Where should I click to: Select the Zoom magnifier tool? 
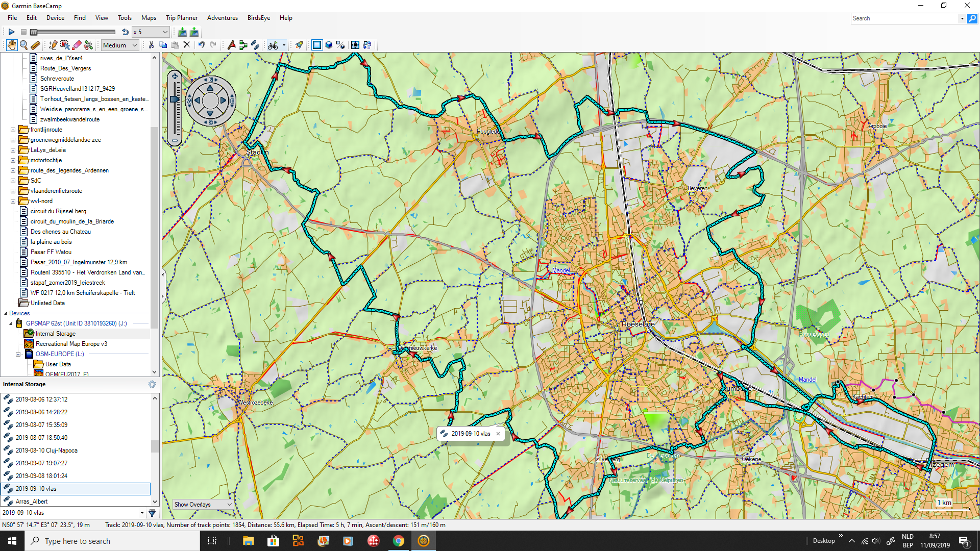pyautogui.click(x=23, y=45)
